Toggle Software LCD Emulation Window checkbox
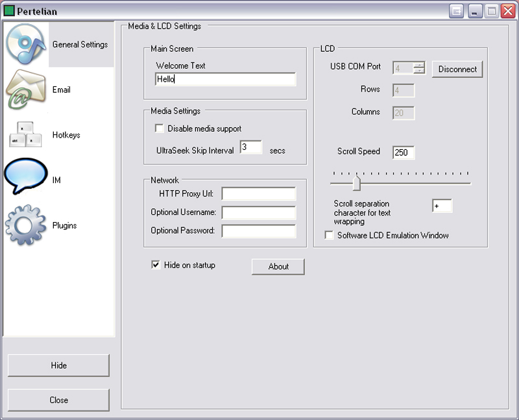 329,235
